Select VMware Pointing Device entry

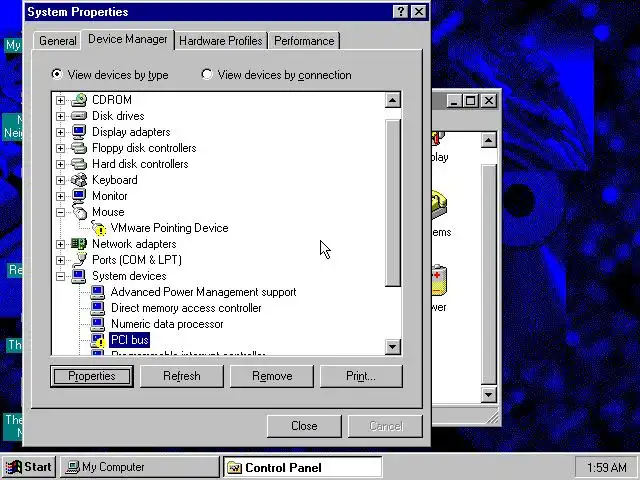[x=169, y=228]
